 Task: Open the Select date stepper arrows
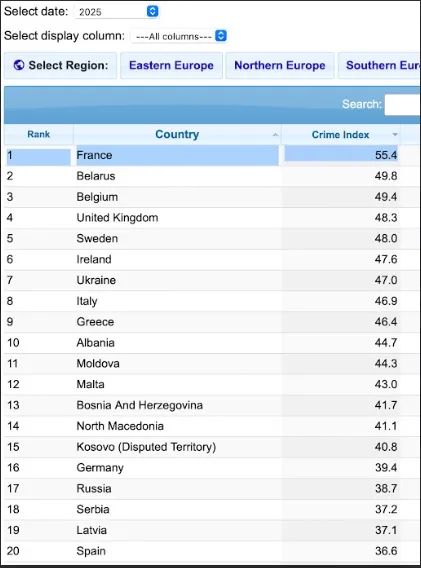tap(153, 12)
